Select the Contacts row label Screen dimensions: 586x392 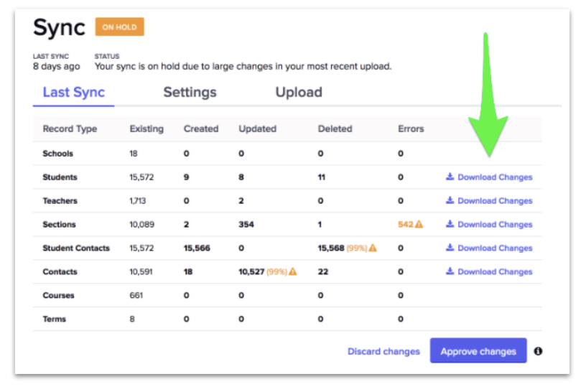[60, 271]
